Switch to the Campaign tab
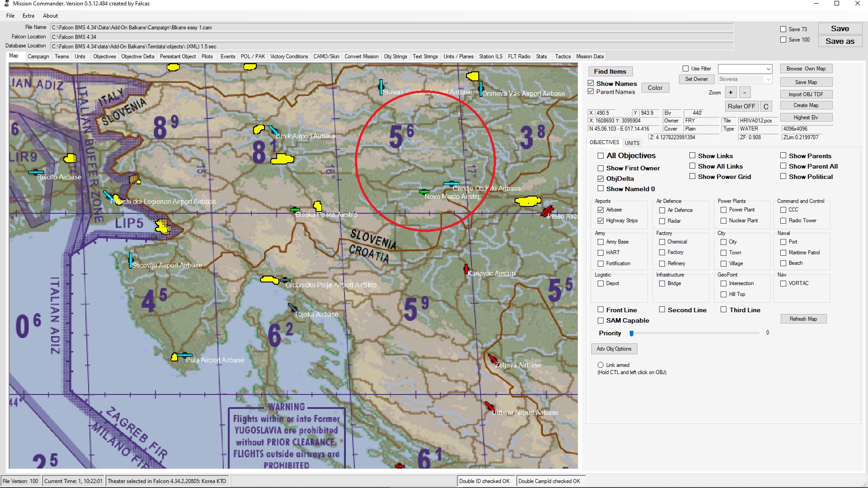 click(38, 56)
